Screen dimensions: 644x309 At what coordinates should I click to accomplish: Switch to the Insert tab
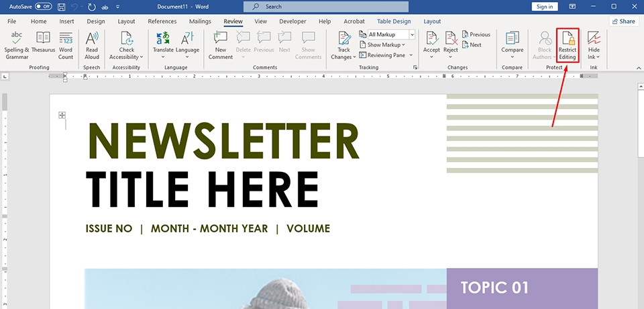tap(66, 21)
